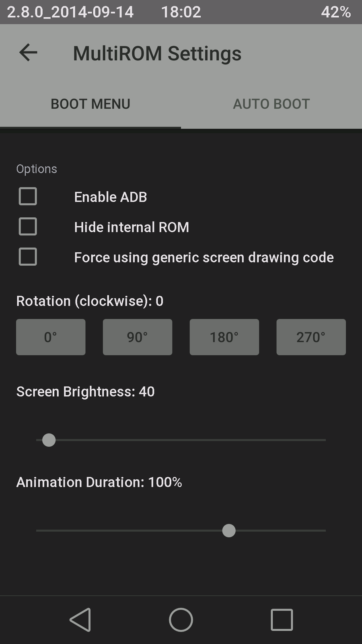Click the Animation Duration slider handle

[x=229, y=530]
